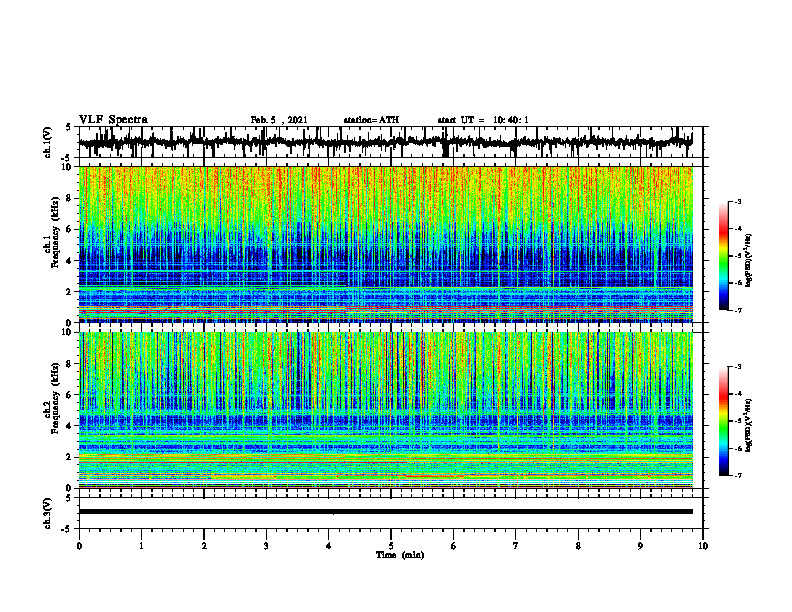Click the ch.1 color bar log PSD title

click(x=749, y=261)
